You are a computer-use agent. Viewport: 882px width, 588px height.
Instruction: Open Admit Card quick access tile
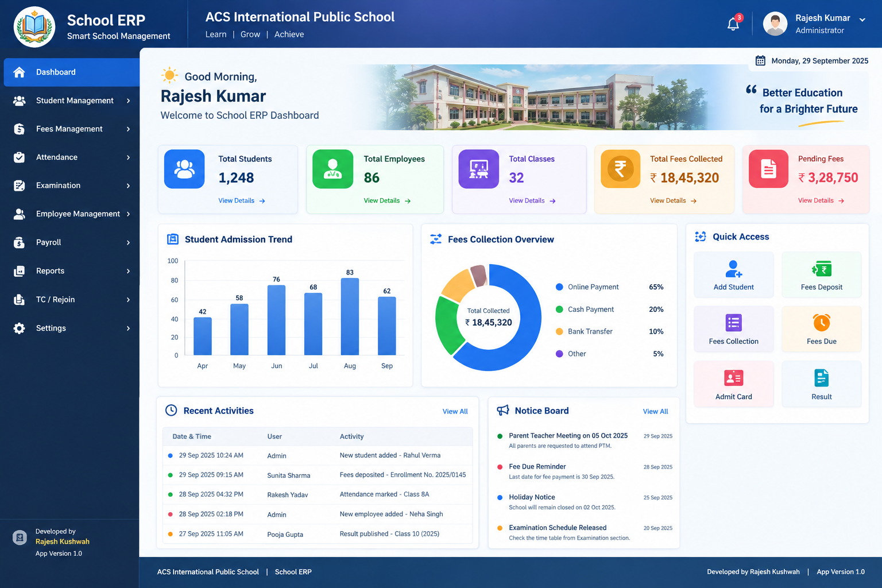click(734, 384)
